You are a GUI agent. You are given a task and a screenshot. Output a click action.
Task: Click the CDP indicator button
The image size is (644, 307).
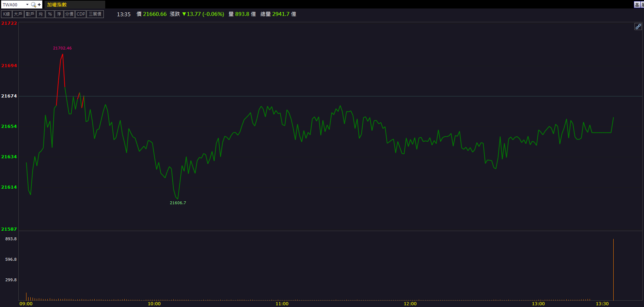tap(81, 14)
